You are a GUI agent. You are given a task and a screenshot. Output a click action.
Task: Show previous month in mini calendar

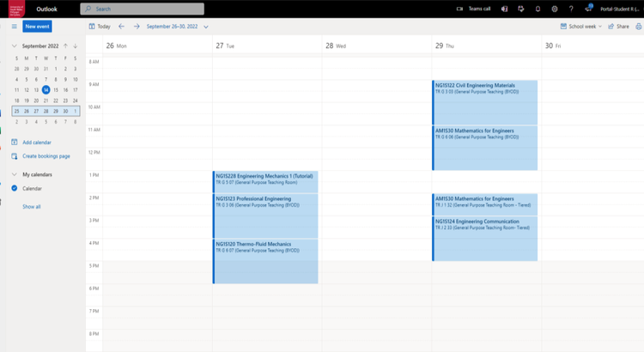[x=65, y=46]
